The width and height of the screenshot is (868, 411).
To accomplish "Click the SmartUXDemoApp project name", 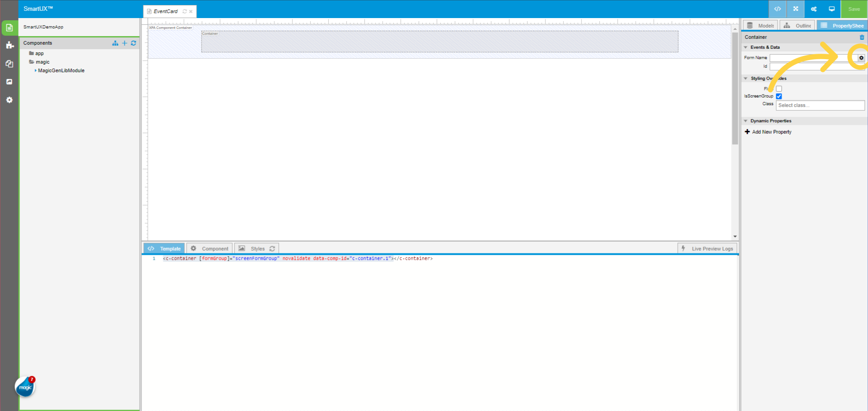I will (x=43, y=27).
